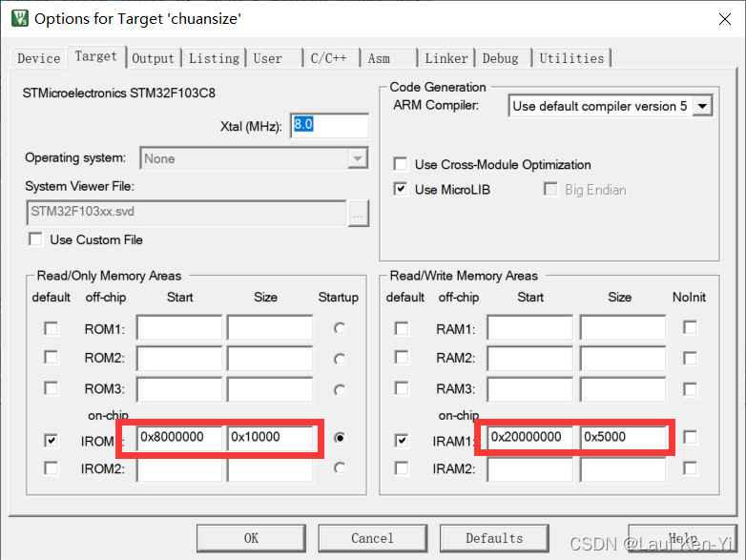Click the IRAM1 Size field 0x5000

(x=623, y=438)
